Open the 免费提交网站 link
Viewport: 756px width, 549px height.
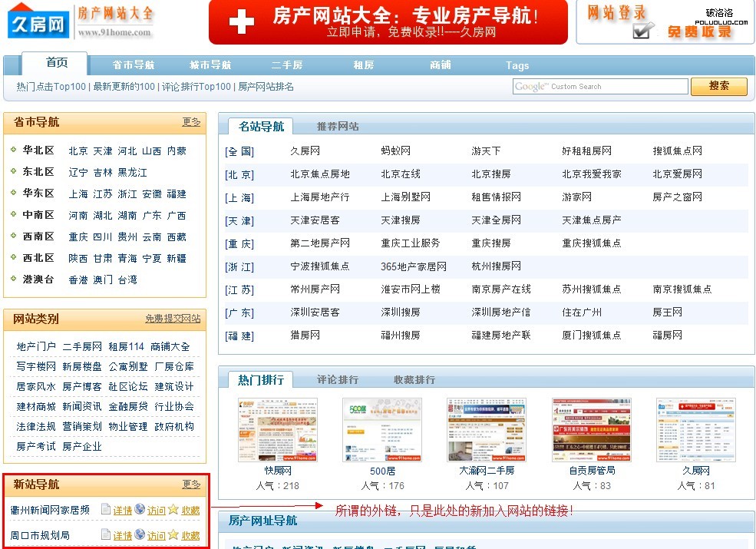coord(173,319)
